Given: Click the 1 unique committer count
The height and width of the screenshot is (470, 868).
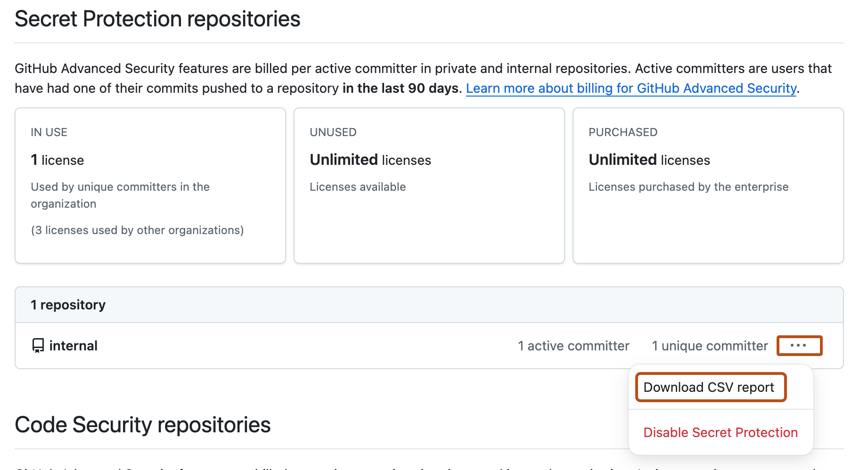Looking at the screenshot, I should (709, 345).
